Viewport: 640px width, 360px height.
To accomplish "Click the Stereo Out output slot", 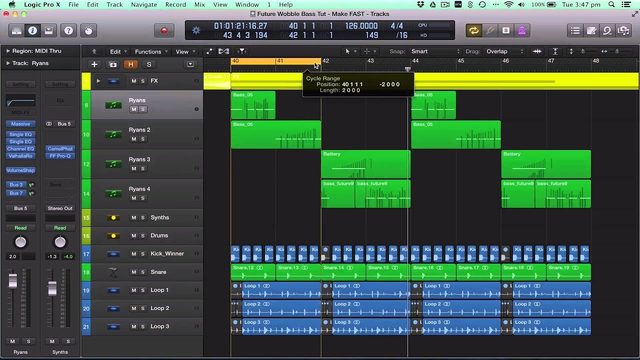I will pos(60,208).
